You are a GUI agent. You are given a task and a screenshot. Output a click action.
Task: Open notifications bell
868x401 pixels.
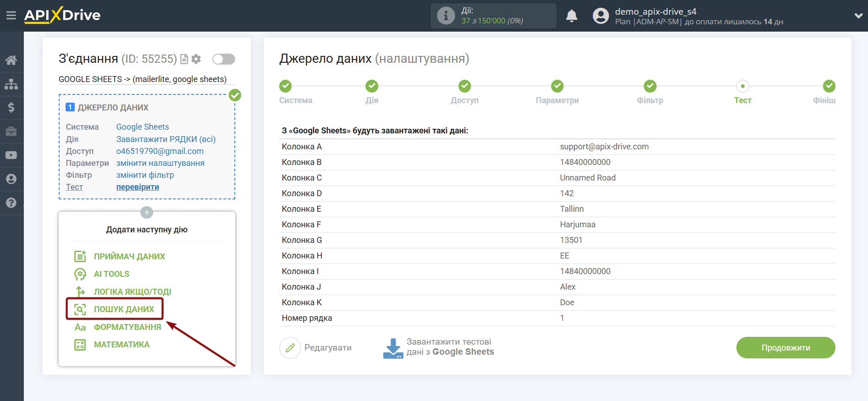click(x=571, y=16)
